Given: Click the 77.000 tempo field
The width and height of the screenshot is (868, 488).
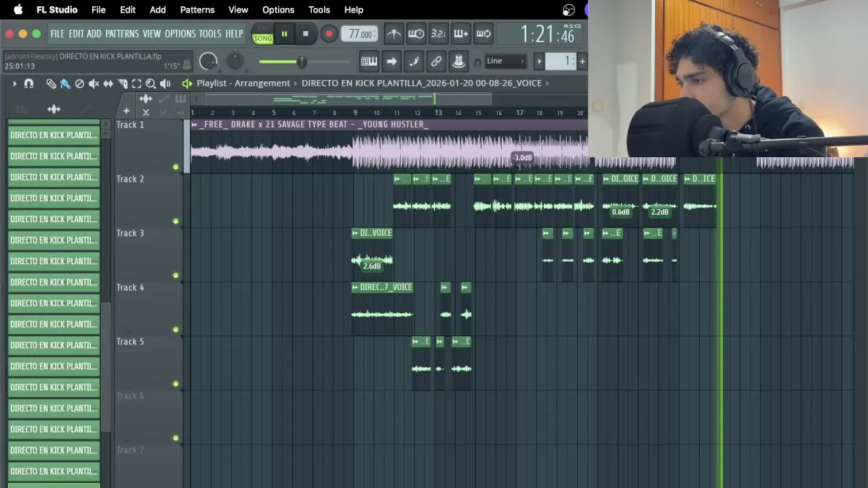Looking at the screenshot, I should tap(360, 34).
